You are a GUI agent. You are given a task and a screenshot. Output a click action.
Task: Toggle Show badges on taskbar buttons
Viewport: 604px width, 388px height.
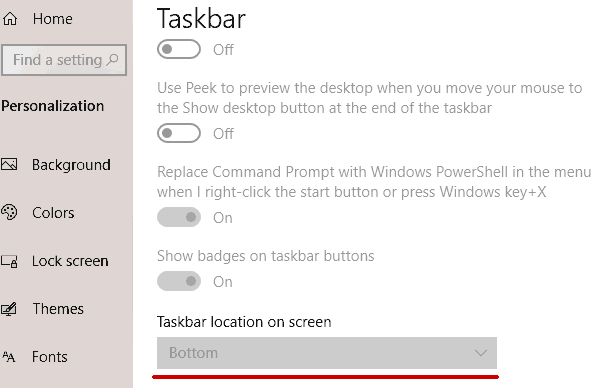[179, 281]
